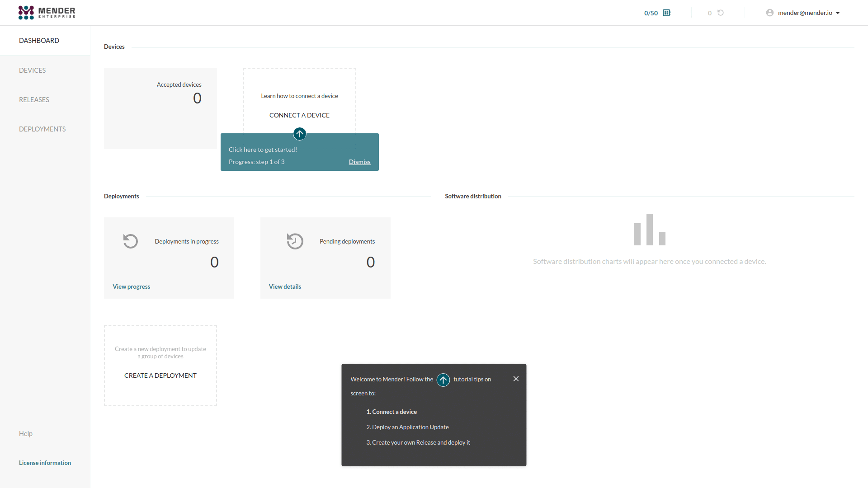This screenshot has width=868, height=488.
Task: Open the Devices menu item
Action: point(33,70)
